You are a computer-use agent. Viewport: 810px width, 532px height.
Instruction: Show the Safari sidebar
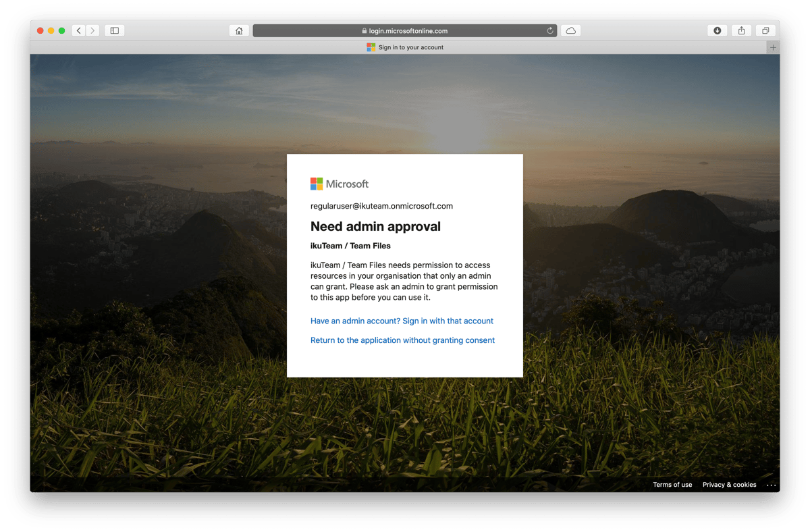pyautogui.click(x=115, y=30)
